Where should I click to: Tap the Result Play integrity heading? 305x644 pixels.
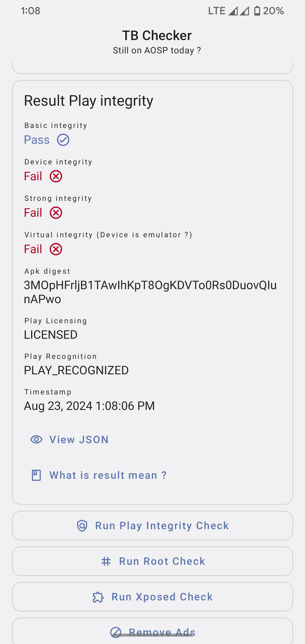pyautogui.click(x=88, y=101)
